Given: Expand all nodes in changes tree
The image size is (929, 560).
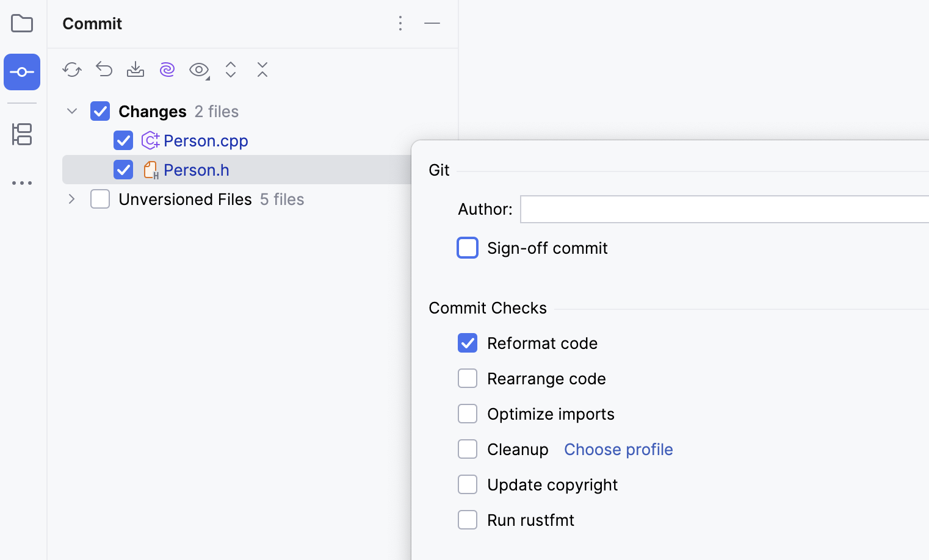Looking at the screenshot, I should 231,70.
